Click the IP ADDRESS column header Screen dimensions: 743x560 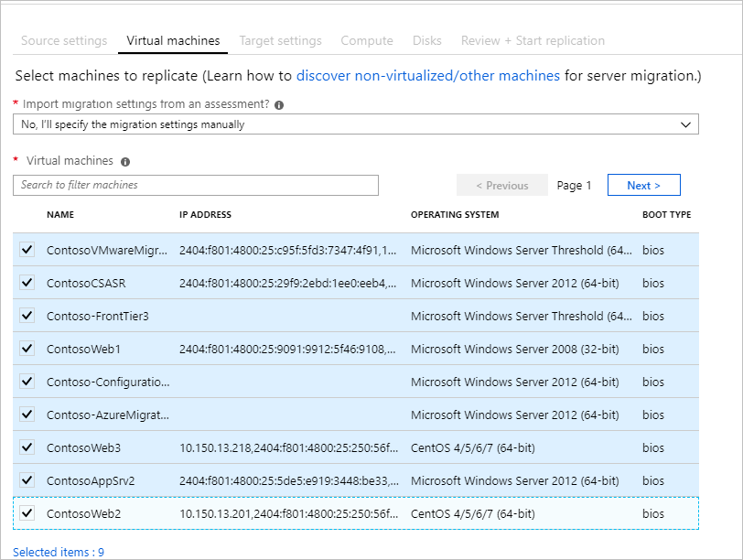tap(205, 215)
